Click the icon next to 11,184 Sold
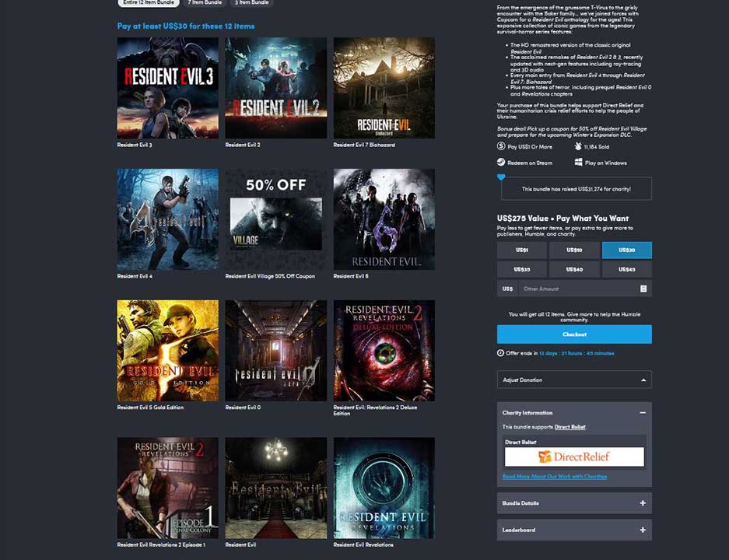 (x=578, y=146)
